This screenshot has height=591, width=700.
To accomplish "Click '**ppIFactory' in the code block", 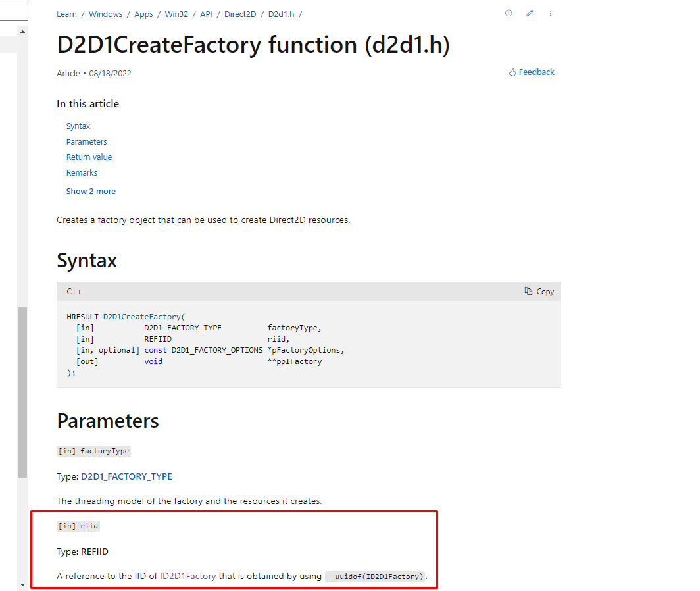I will click(295, 361).
